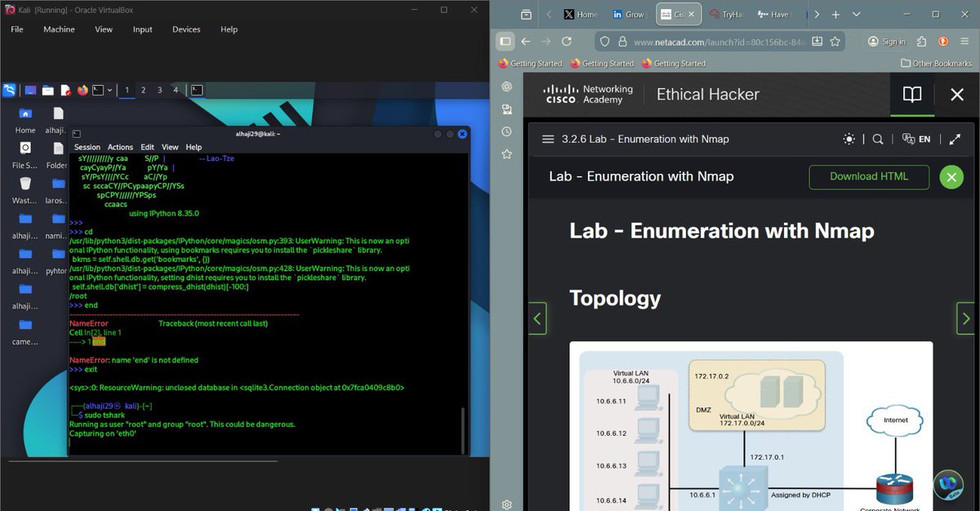Open the reading mode book icon
Image resolution: width=980 pixels, height=511 pixels.
click(912, 95)
